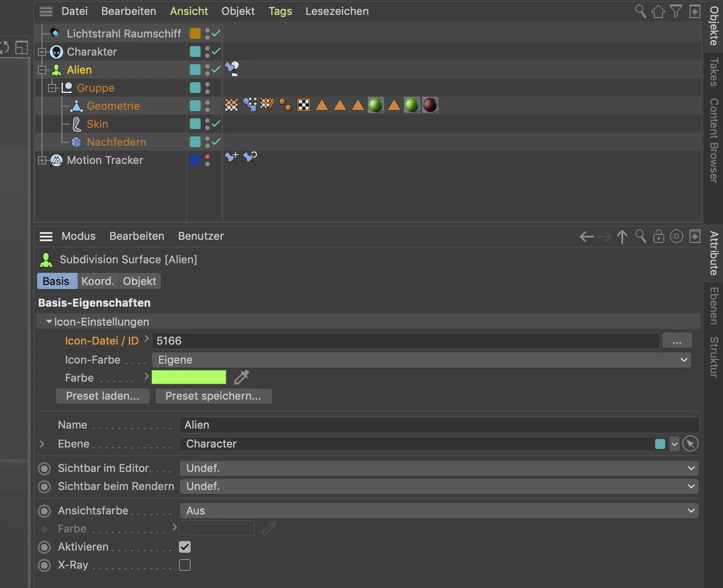Expand the Ebene parameter row

pos(42,444)
